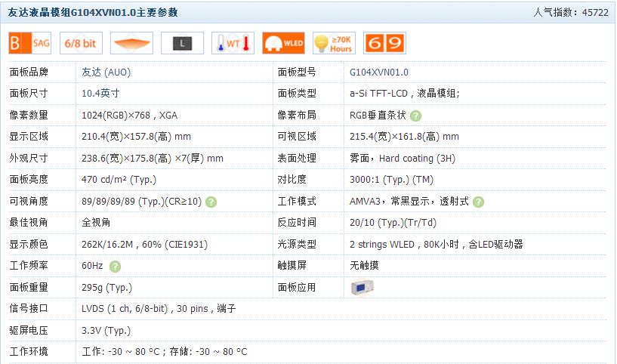Click the LVDS signal interface value text
Viewport: 617px width, 364px height.
[159, 309]
